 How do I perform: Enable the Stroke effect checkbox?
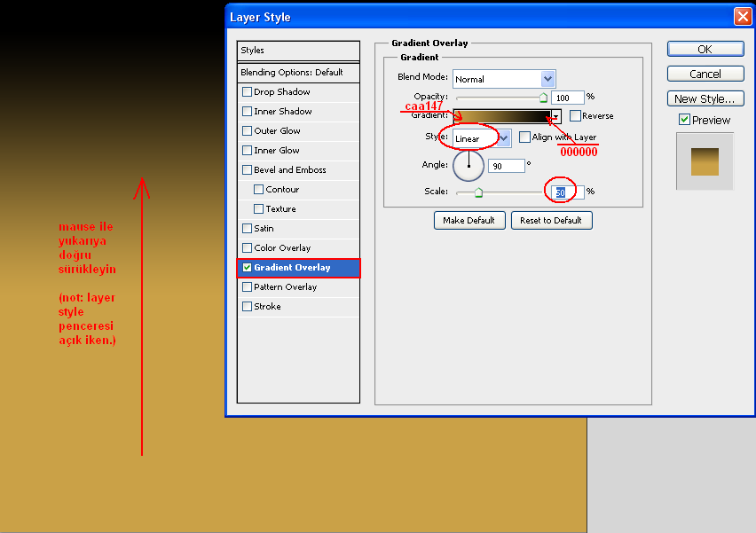(x=247, y=307)
